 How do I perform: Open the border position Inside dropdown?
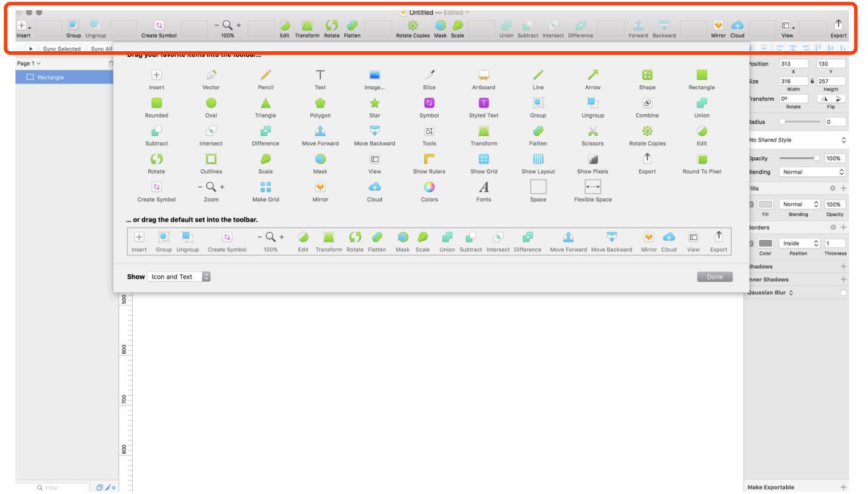coord(800,243)
